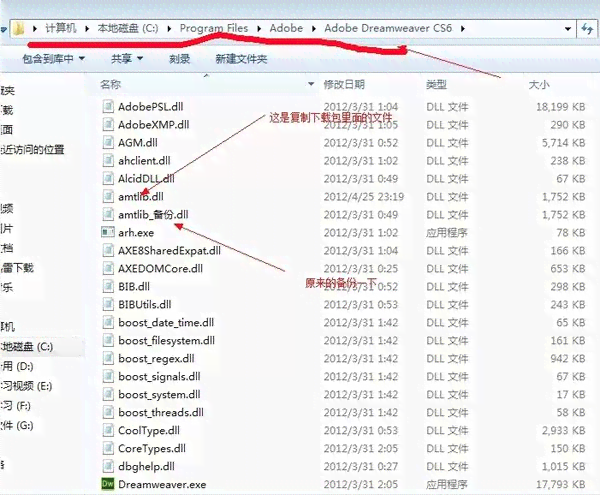This screenshot has height=495, width=600.
Task: Select the boost_signals.dll file icon
Action: (108, 376)
